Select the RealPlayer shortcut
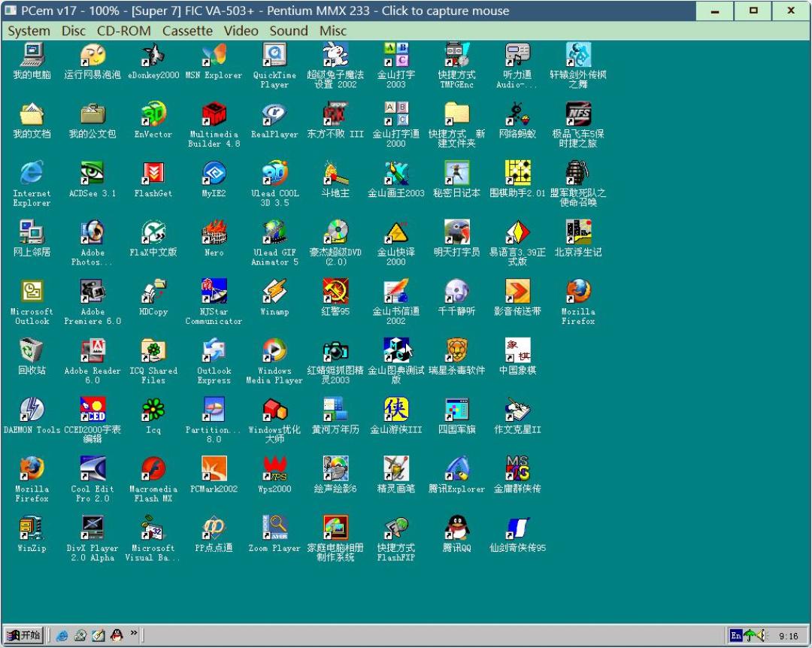Viewport: 812px width, 648px height. 274,121
